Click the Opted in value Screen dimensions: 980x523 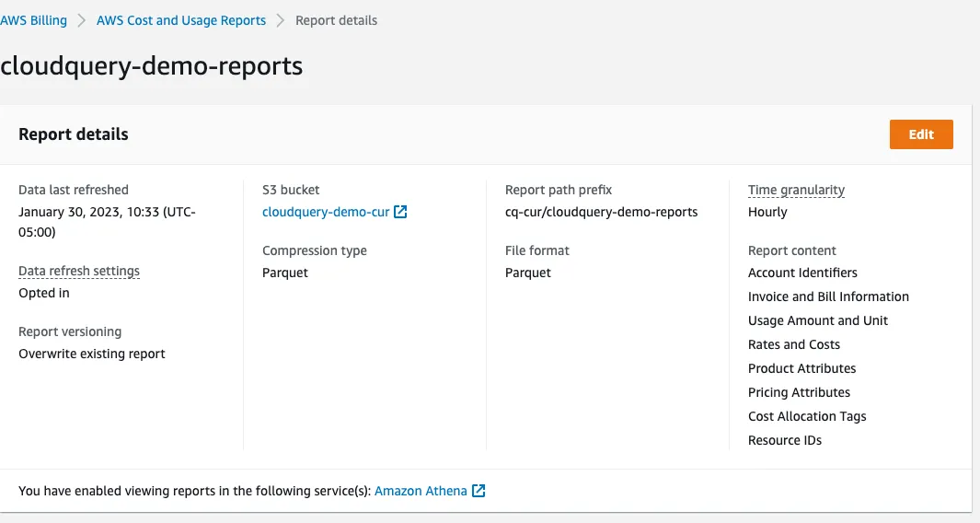(x=44, y=294)
